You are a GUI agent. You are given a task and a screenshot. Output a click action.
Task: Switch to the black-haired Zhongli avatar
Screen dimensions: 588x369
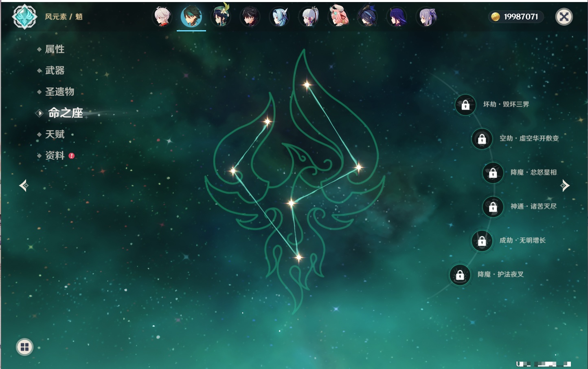250,17
